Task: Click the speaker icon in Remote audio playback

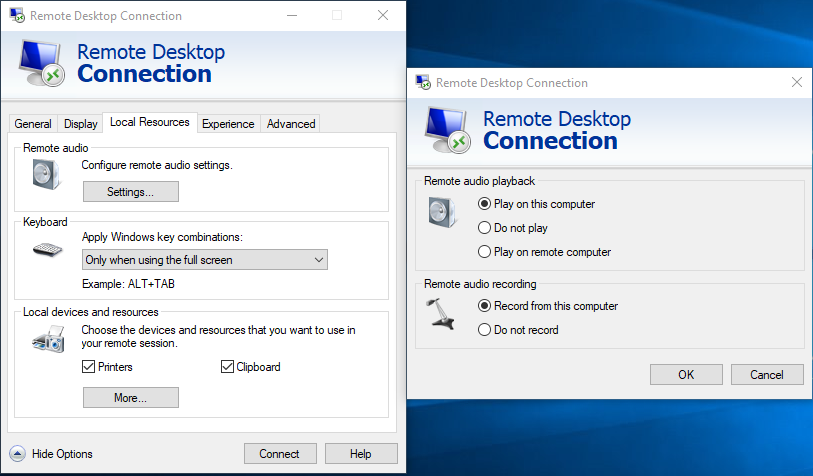Action: tap(443, 213)
